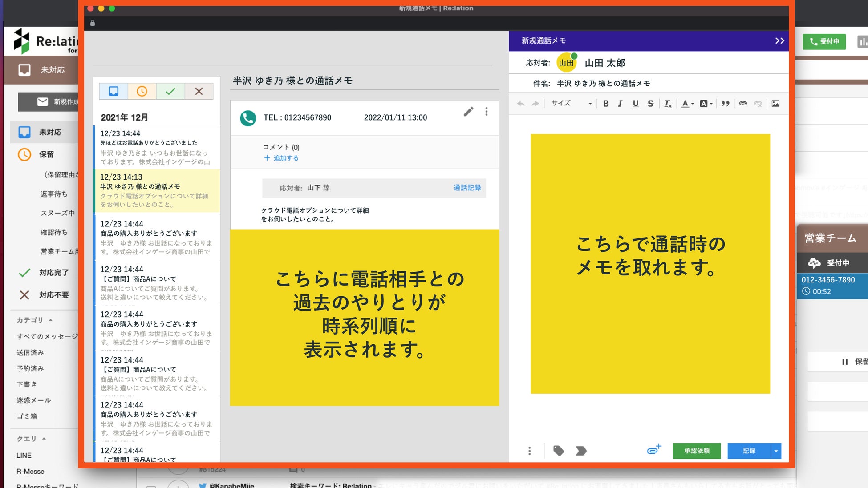868x488 pixels.
Task: Click the pencil edit icon on call memo
Action: tap(468, 112)
